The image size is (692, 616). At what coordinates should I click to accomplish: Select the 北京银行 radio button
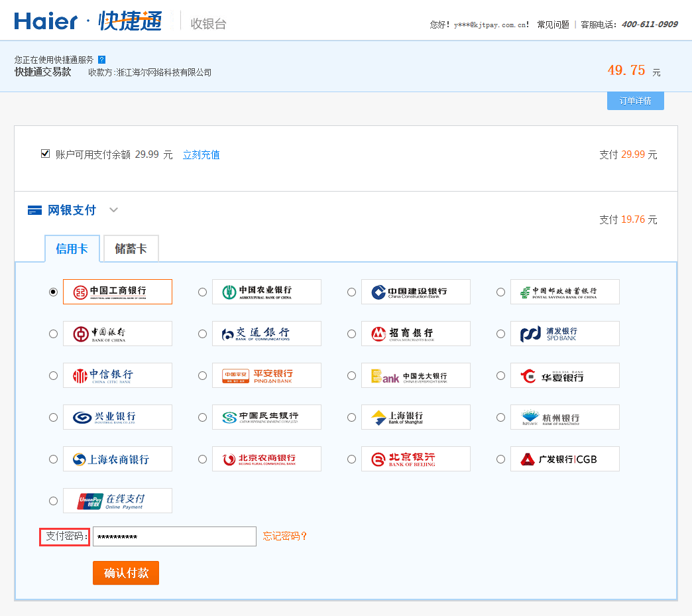[352, 460]
